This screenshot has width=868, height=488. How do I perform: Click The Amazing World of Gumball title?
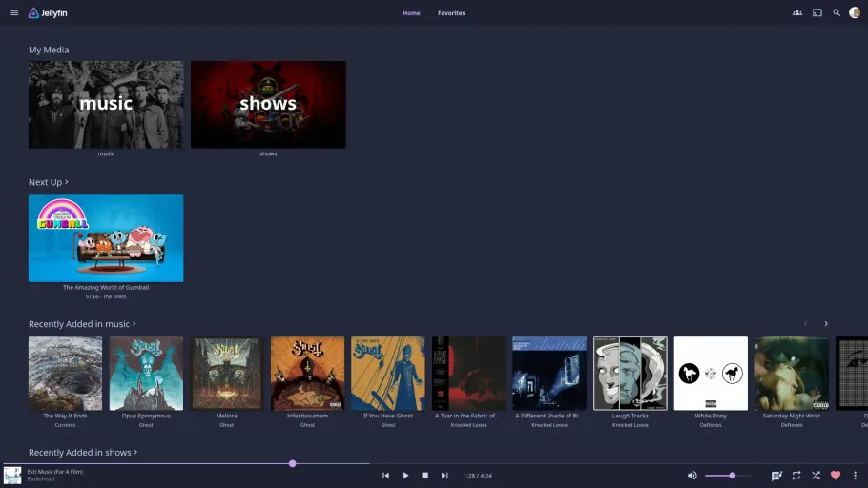click(x=106, y=287)
